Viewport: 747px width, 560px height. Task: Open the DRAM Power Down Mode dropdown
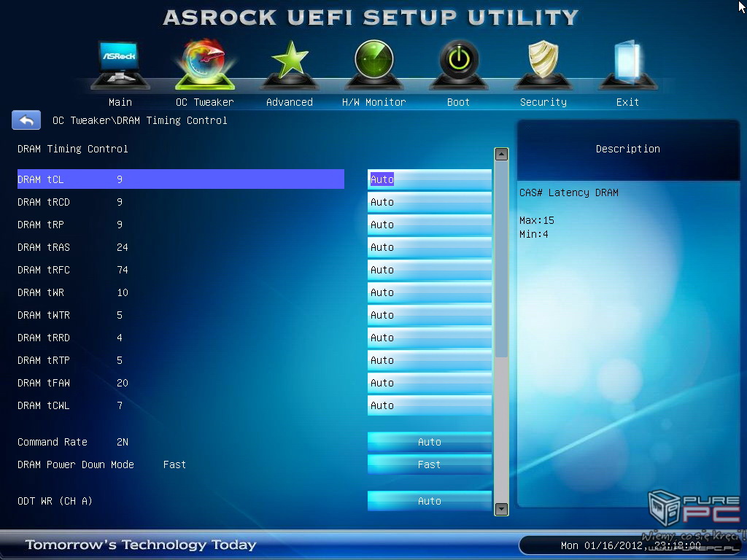point(429,464)
